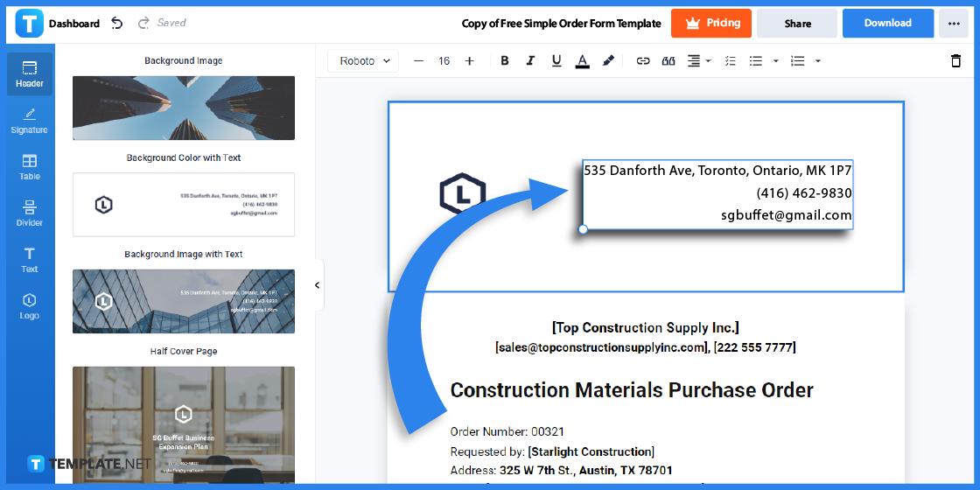Click the Redo arrow icon

tap(143, 24)
